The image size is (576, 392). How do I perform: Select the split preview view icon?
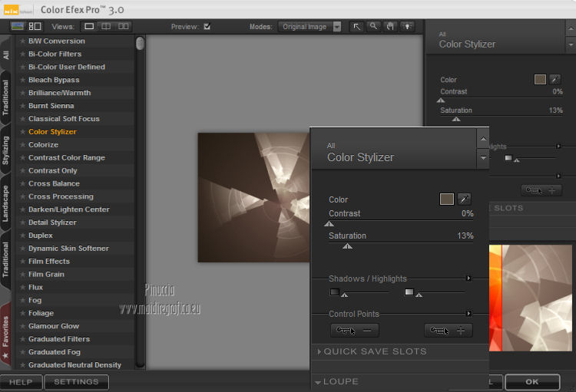tap(106, 26)
